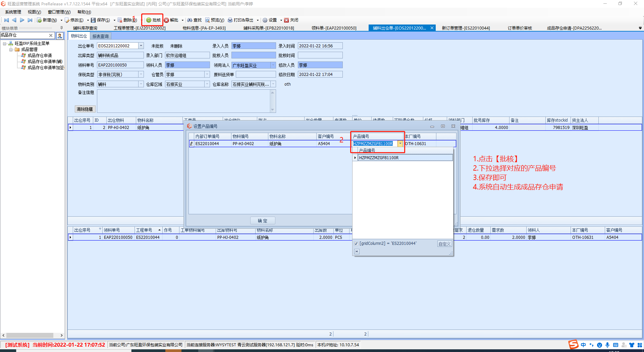Open the 仓管员 dropdown arrow
Image resolution: width=644 pixels, height=352 pixels.
click(x=207, y=74)
